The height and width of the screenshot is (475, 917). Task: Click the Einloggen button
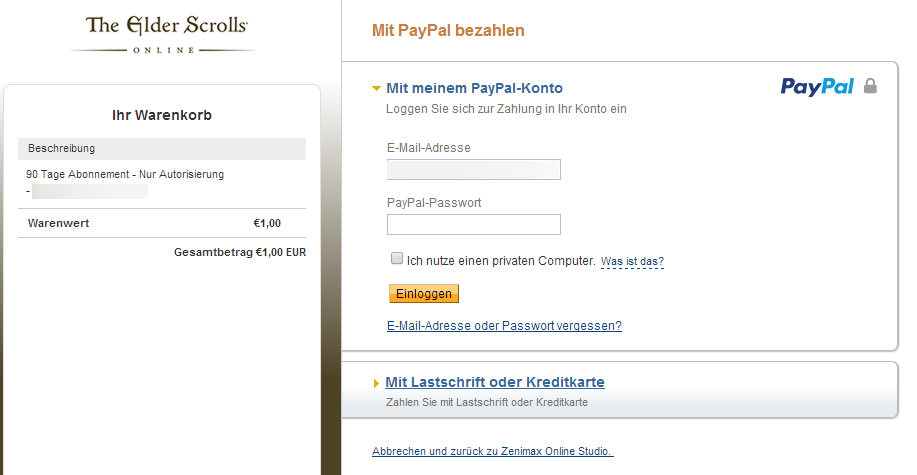424,294
